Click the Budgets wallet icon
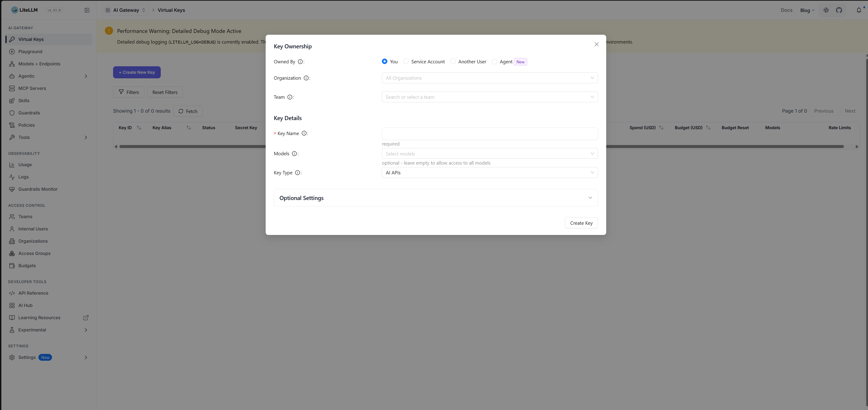868x410 pixels. click(12, 266)
